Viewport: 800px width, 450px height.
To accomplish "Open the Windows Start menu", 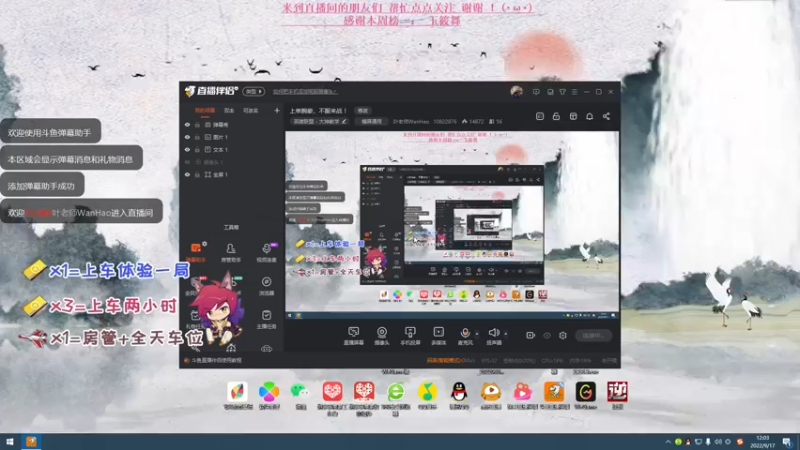I will pos(10,442).
